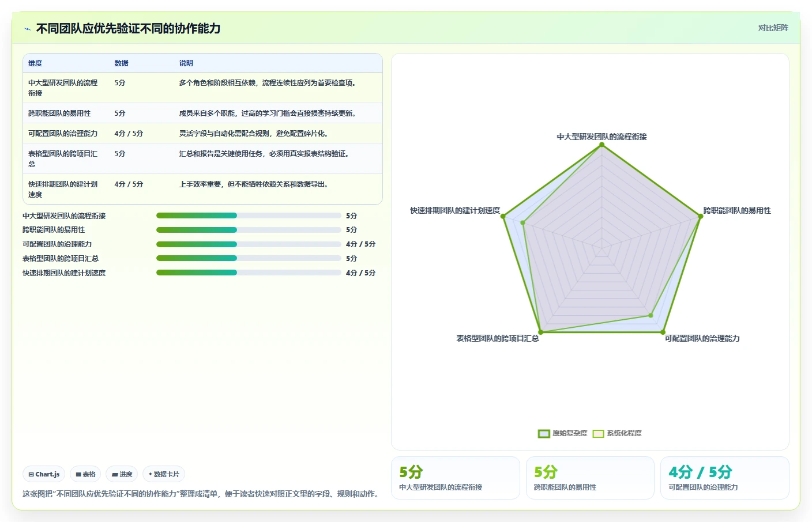The image size is (812, 522).
Task: Click radar axis label 可配置团队的治理能力
Action: click(x=702, y=338)
